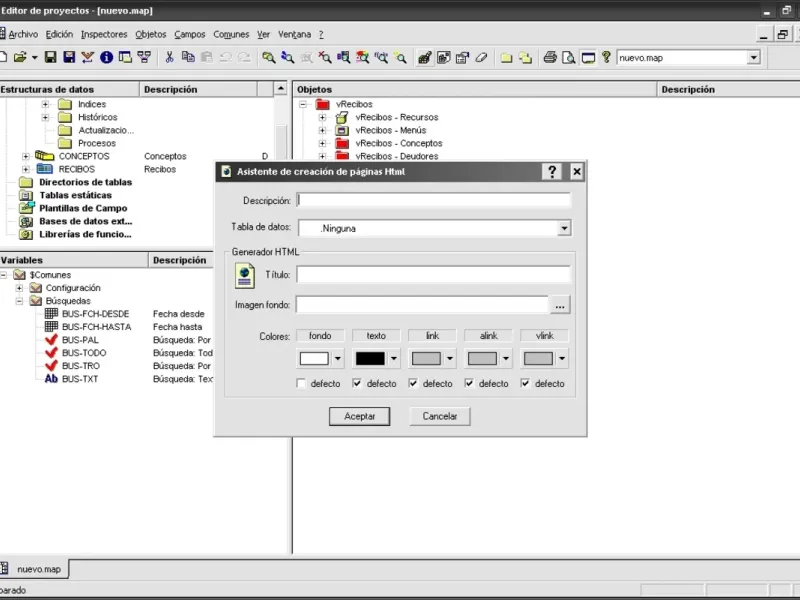Screen dimensions: 800x600
Task: Open the Tabla de datos dropdown
Action: pyautogui.click(x=564, y=228)
